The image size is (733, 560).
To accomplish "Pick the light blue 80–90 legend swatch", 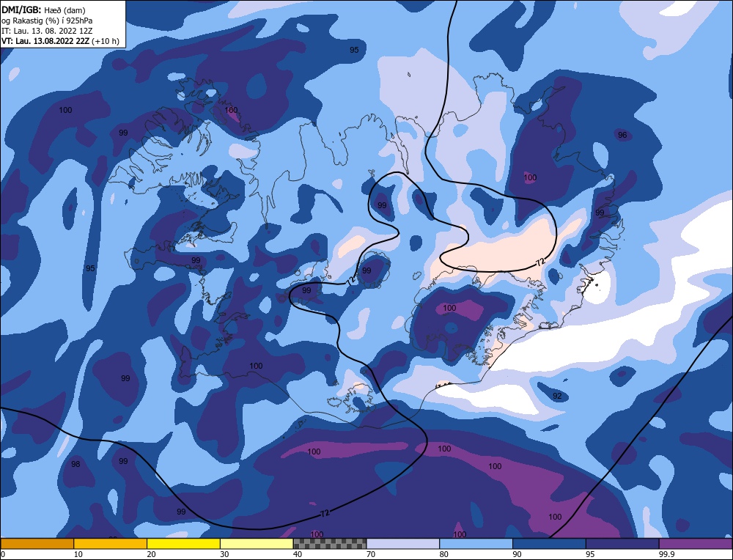I will click(x=476, y=544).
